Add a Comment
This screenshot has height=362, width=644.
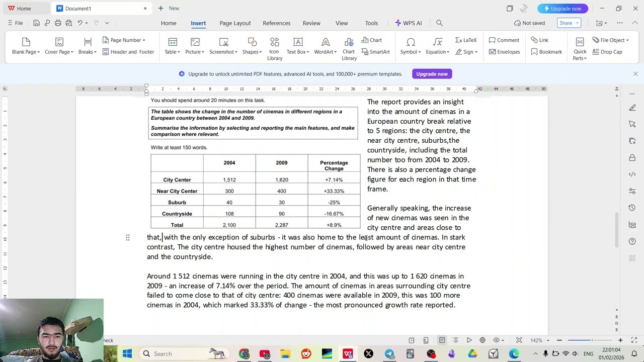click(x=504, y=40)
